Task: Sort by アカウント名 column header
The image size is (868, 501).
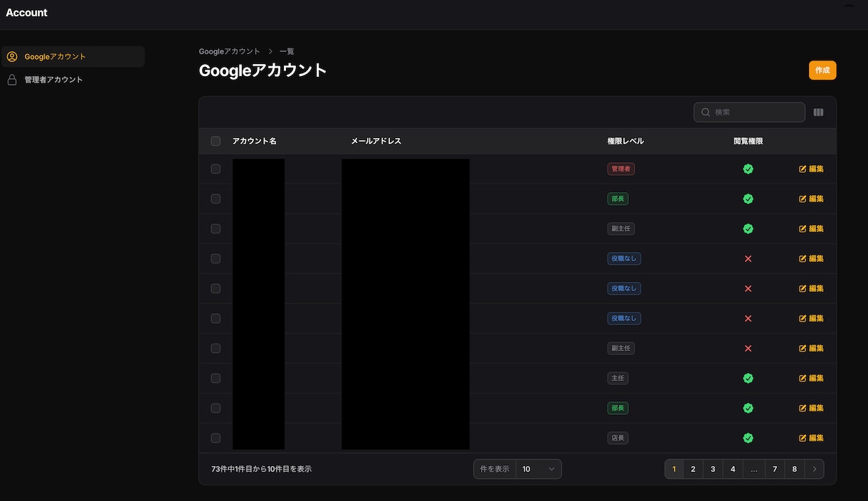Action: [x=254, y=141]
